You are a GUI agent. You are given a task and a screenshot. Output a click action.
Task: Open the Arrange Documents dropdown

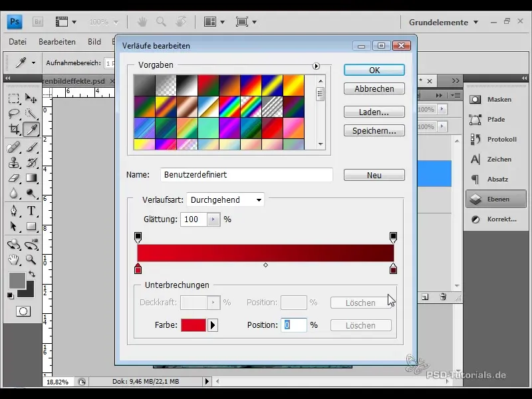tap(214, 22)
